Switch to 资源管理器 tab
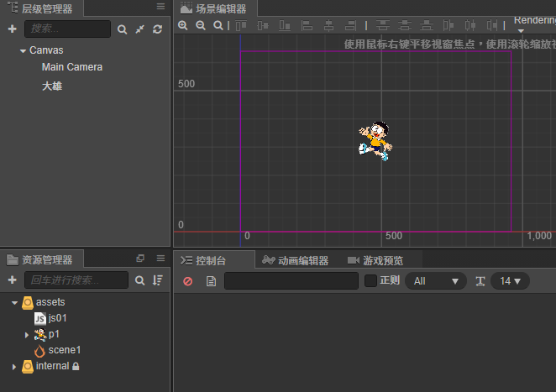 coord(42,260)
